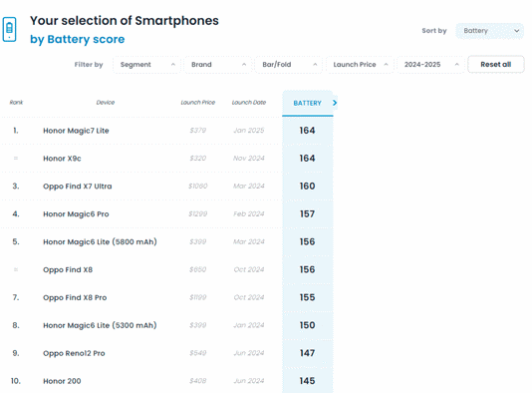532x393 pixels.
Task: Open the Oppo Find X7 Ultra link
Action: 78,187
